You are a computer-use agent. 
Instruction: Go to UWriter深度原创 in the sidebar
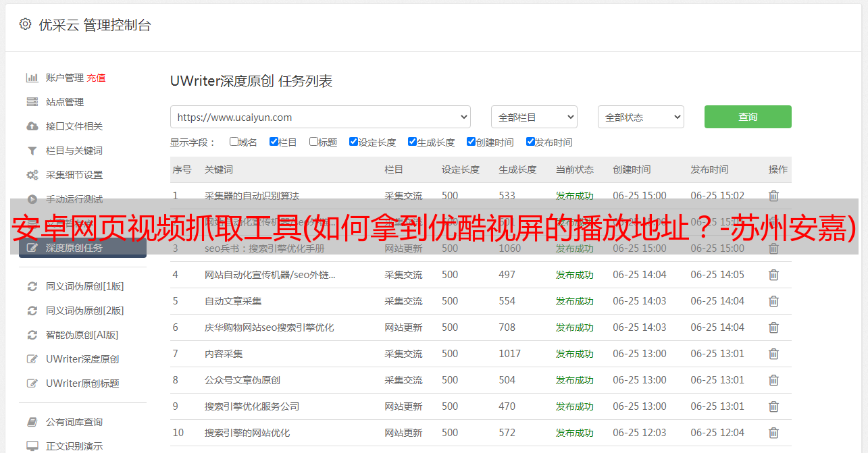click(82, 359)
